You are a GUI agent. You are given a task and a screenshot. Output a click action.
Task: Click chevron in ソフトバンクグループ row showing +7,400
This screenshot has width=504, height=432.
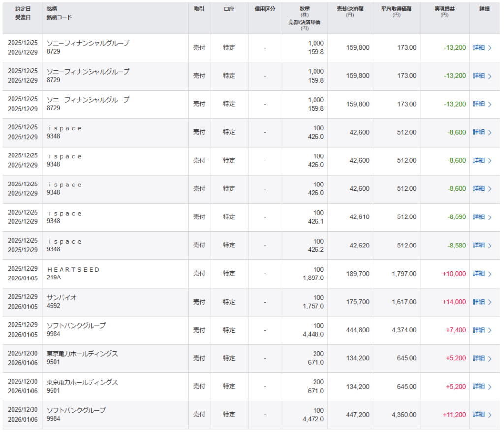pyautogui.click(x=489, y=330)
